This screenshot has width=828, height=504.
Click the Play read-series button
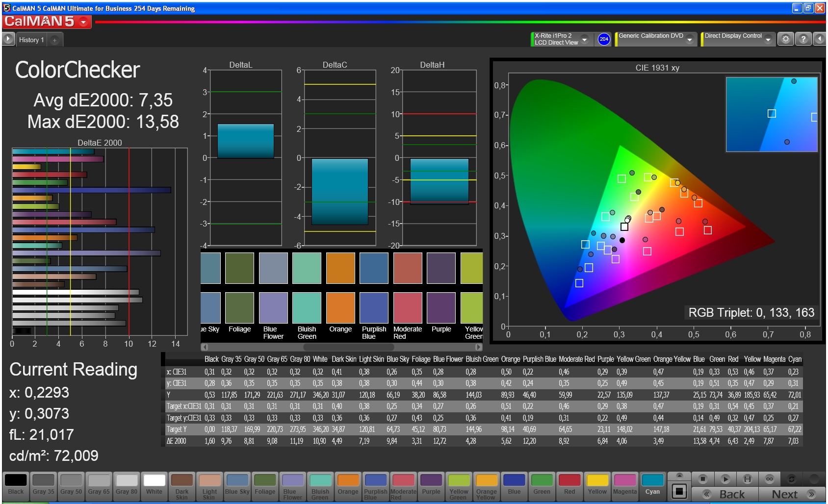725,479
